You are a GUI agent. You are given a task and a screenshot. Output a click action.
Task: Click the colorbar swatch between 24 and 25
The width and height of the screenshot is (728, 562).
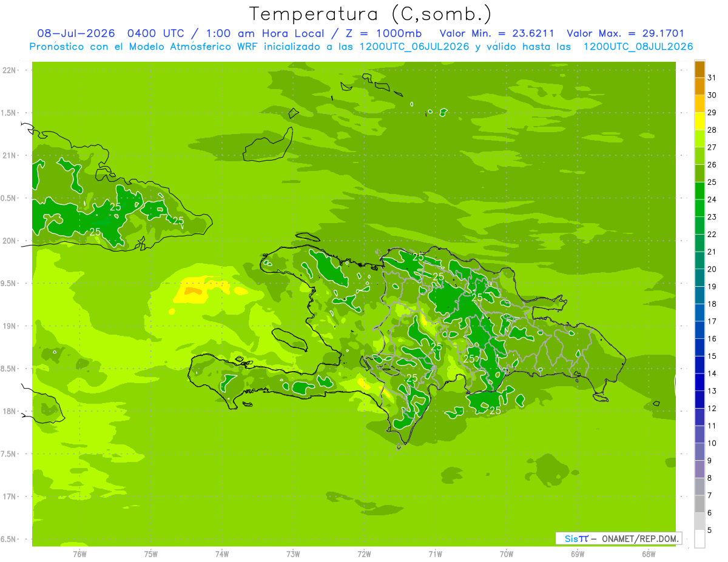point(699,190)
